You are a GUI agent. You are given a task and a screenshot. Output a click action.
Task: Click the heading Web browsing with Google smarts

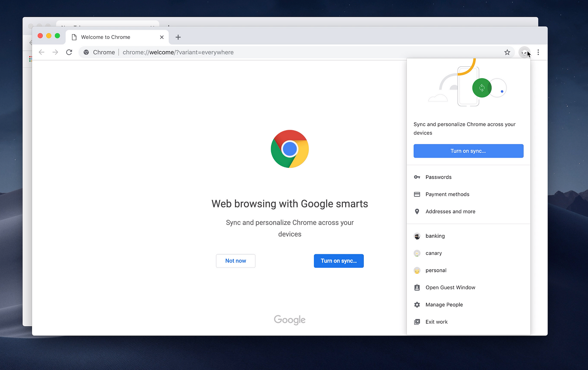point(290,204)
